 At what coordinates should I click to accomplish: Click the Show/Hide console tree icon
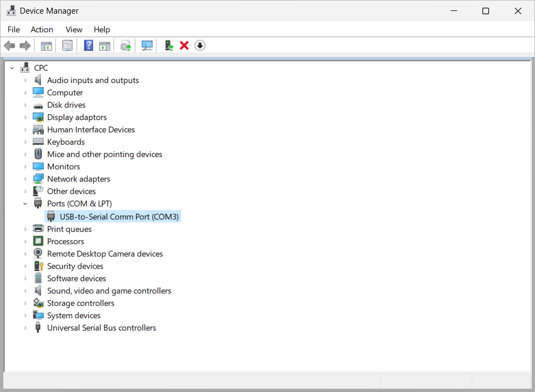[46, 45]
